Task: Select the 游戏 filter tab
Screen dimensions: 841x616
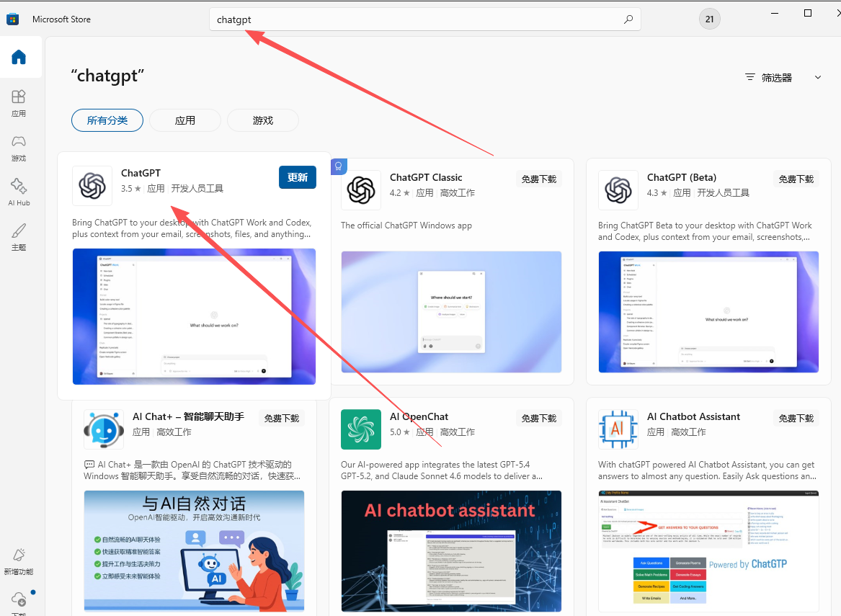Action: (263, 120)
